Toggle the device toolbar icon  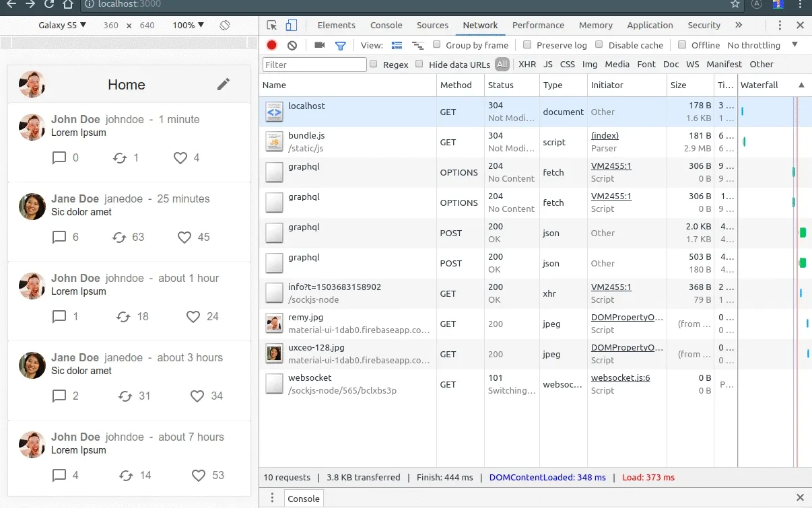[x=292, y=26]
